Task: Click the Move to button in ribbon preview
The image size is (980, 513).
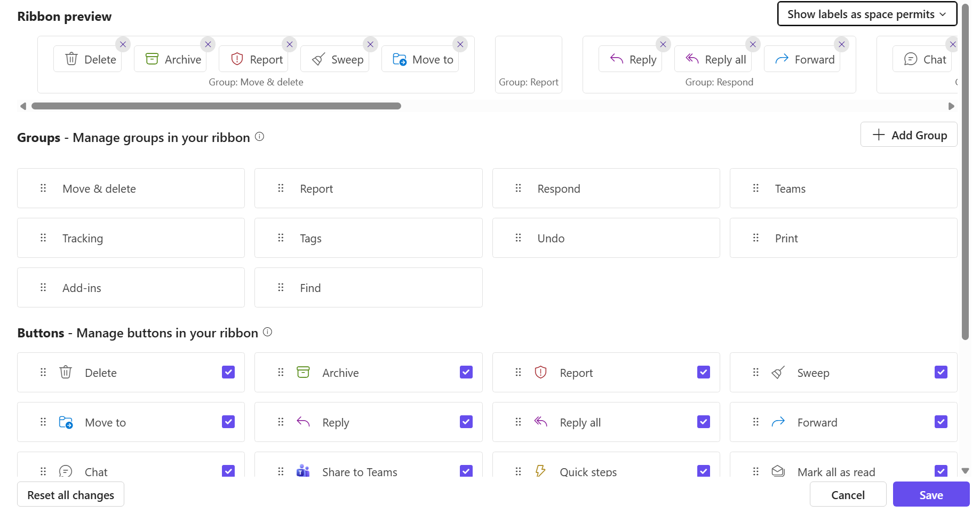Action: 420,59
